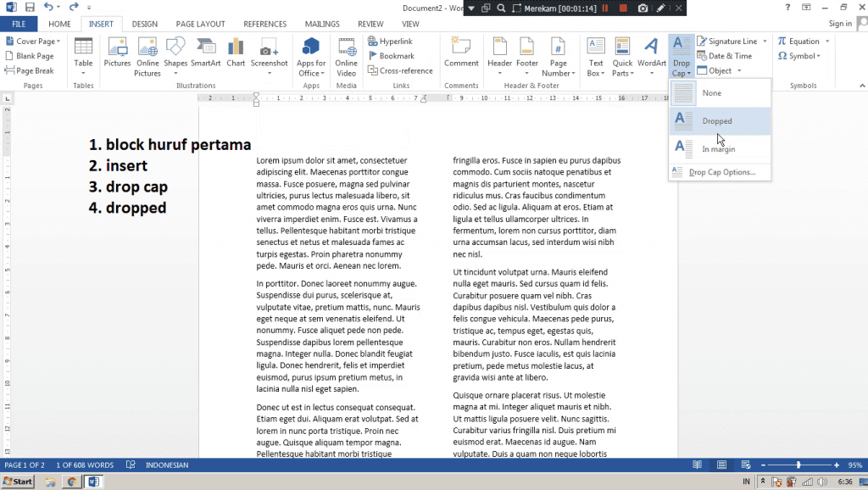Open Drop Cap Options dialog

[x=720, y=172]
